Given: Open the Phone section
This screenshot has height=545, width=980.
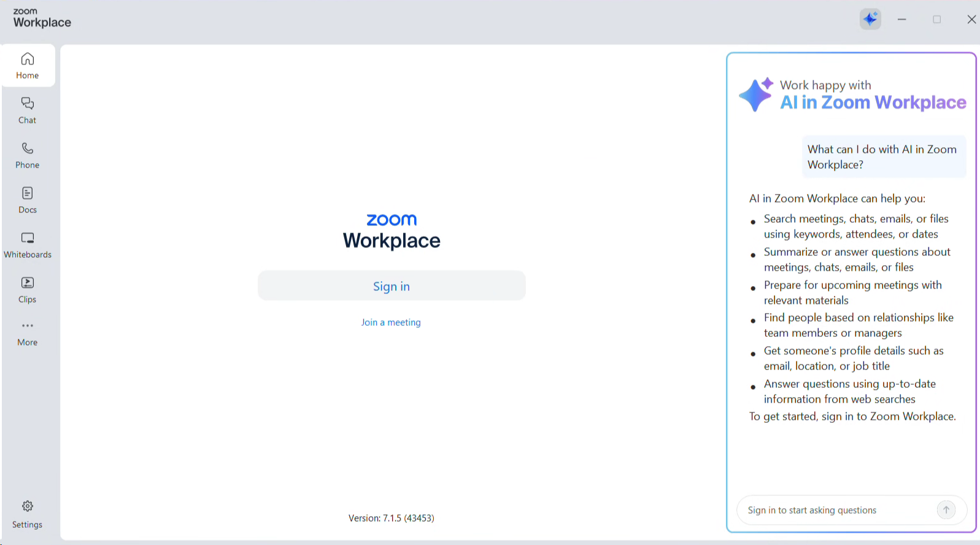Looking at the screenshot, I should pyautogui.click(x=28, y=155).
